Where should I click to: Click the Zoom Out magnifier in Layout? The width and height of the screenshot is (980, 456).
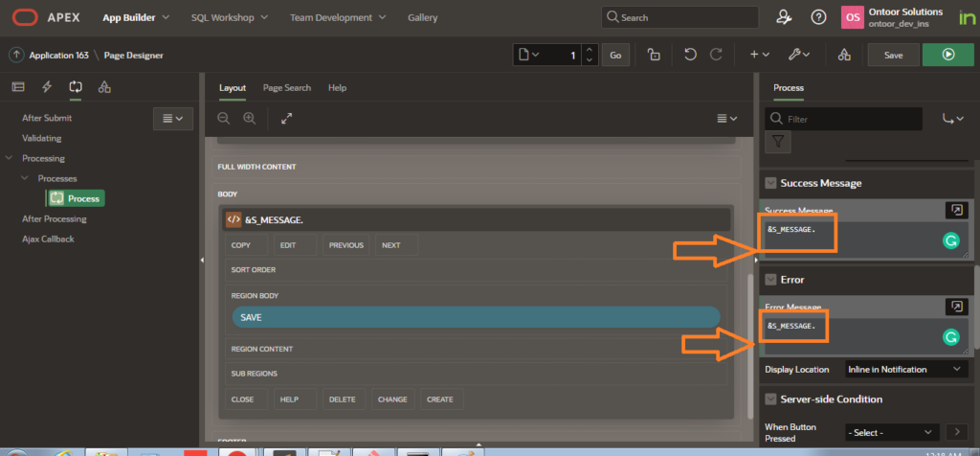pos(223,118)
